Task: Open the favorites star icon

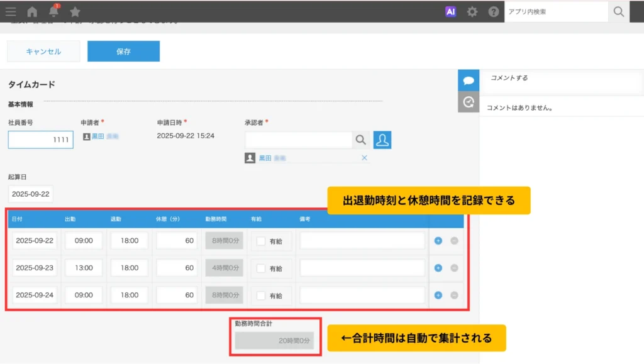Action: (x=75, y=11)
